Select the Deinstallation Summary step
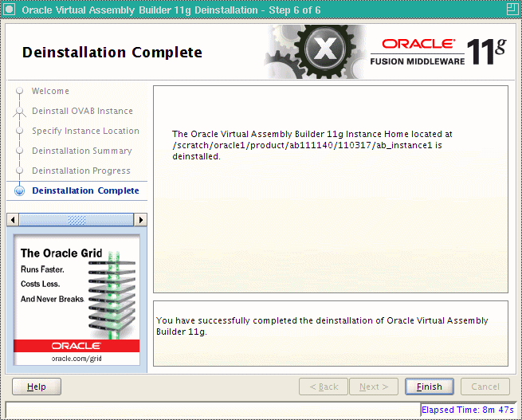Screen dimensions: 522x420 tap(82, 151)
